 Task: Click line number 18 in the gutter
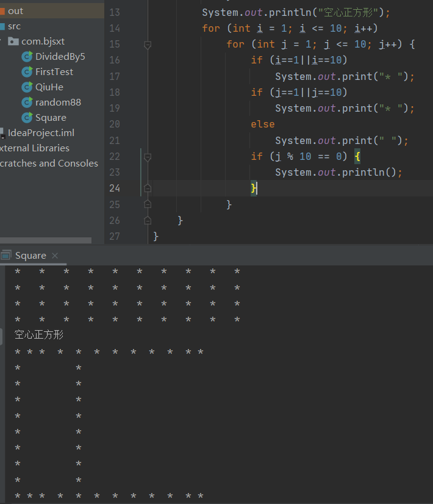tap(115, 92)
